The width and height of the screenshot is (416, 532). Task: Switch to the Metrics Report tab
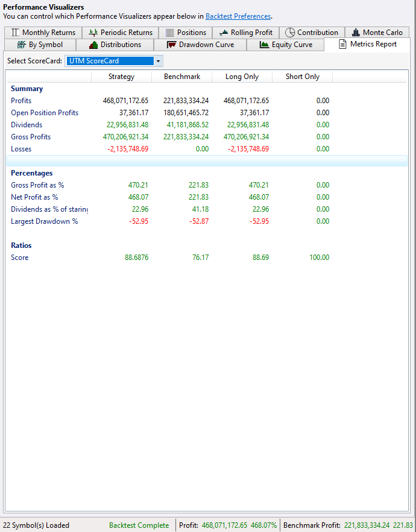368,44
